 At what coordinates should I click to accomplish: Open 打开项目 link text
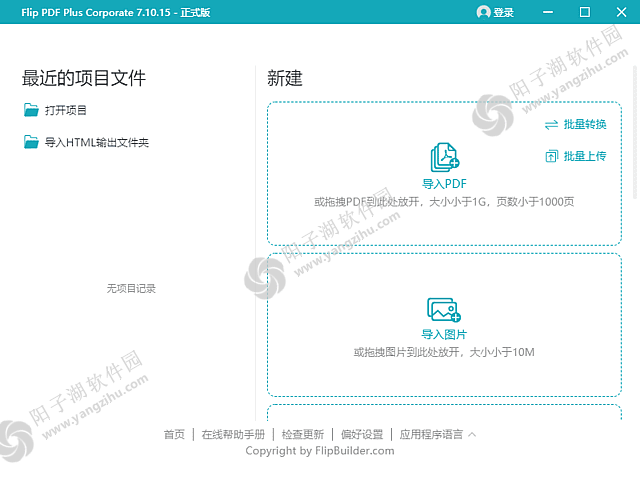pyautogui.click(x=65, y=110)
